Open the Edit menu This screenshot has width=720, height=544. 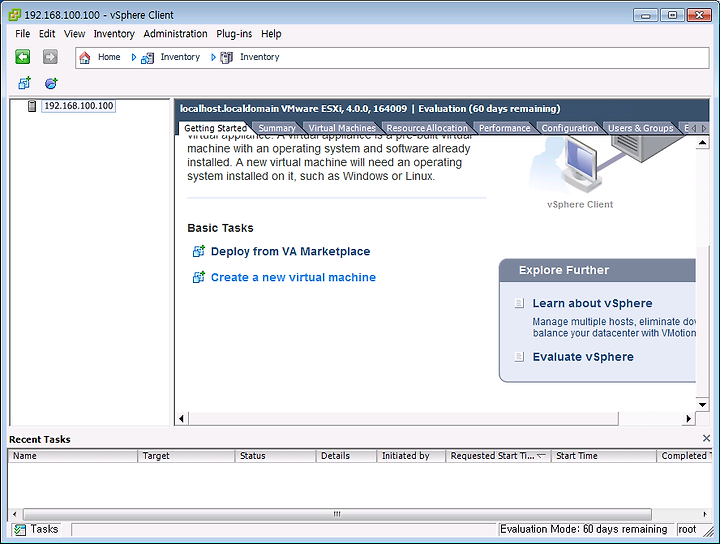47,34
